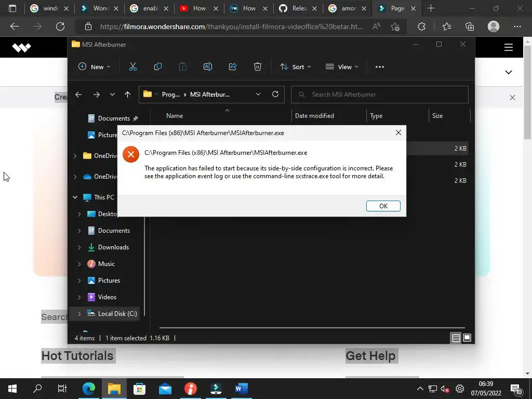Open system volume muted icon in tray
The image size is (532, 399).
click(445, 389)
